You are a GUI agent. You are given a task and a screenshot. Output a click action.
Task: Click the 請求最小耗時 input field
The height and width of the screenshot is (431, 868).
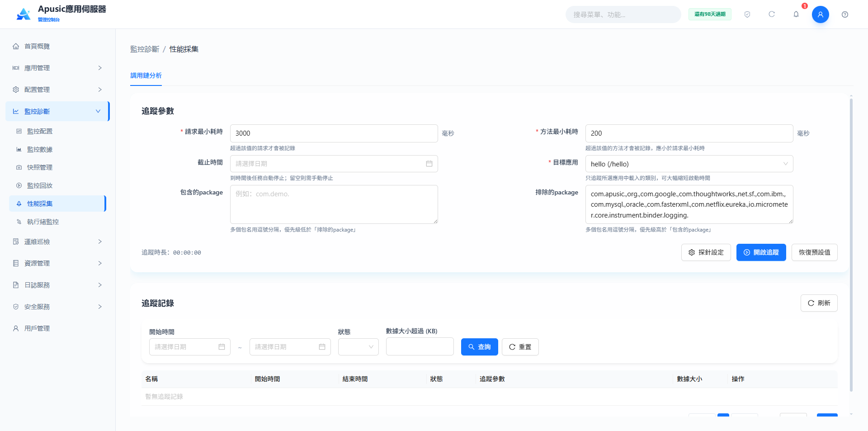tap(334, 133)
